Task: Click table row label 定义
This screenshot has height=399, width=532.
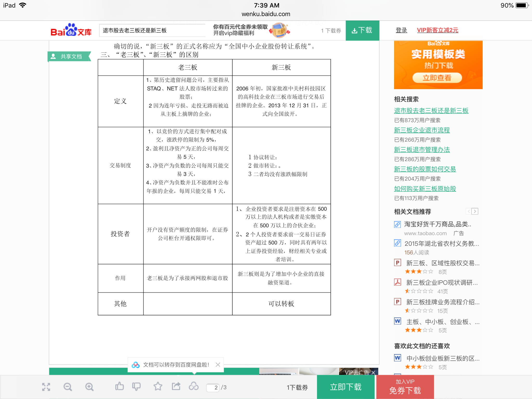Action: click(x=120, y=101)
